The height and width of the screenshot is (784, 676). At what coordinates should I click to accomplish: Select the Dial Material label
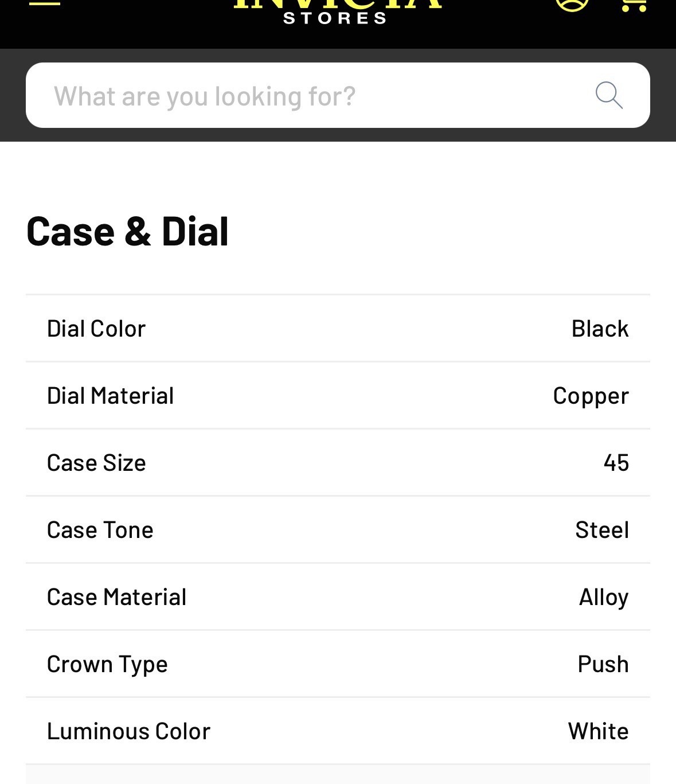pyautogui.click(x=110, y=396)
